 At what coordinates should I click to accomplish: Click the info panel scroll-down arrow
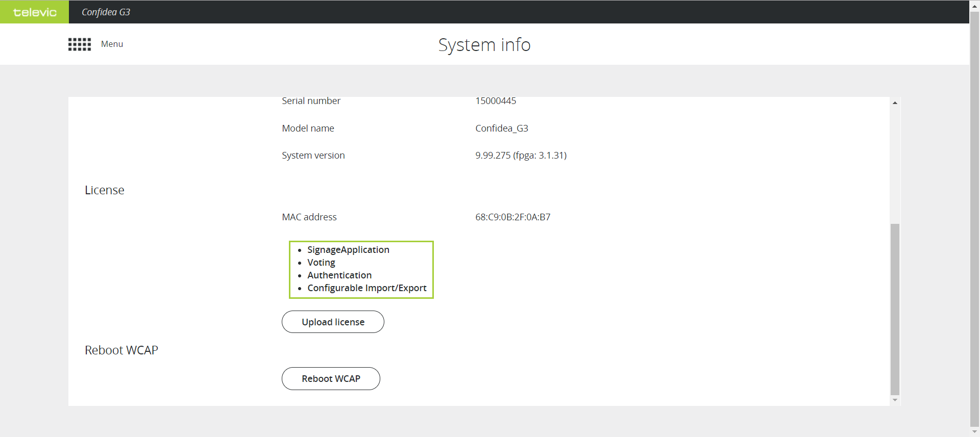pyautogui.click(x=895, y=400)
